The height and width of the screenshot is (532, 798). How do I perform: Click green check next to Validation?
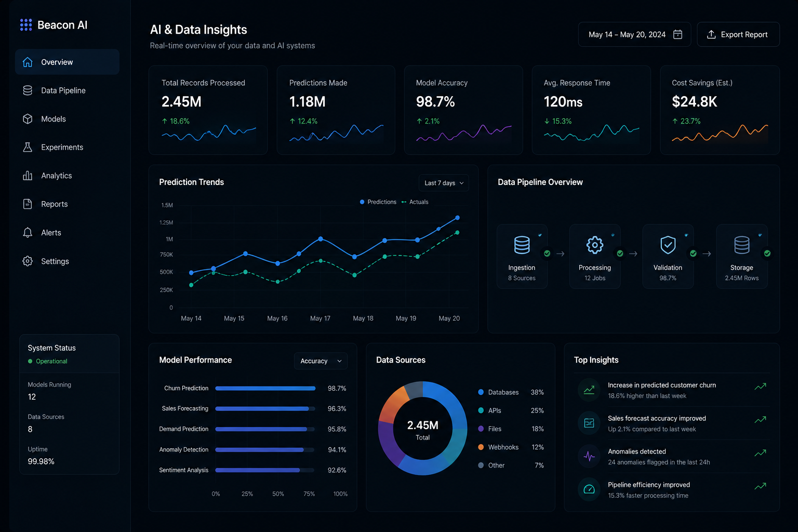coord(693,254)
